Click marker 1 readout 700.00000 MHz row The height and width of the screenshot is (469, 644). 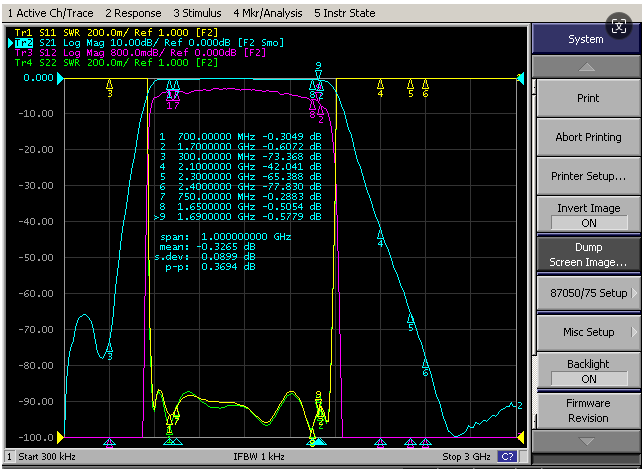click(241, 137)
